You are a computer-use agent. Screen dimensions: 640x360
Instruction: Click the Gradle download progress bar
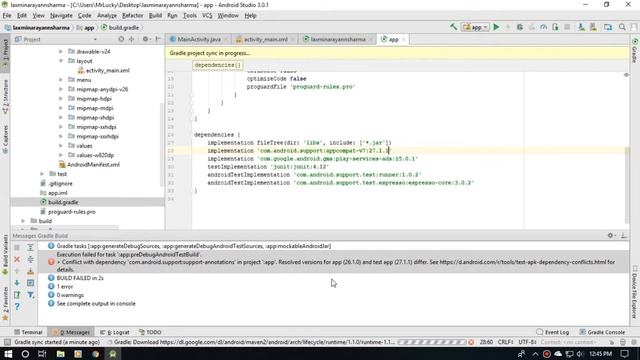[431, 342]
